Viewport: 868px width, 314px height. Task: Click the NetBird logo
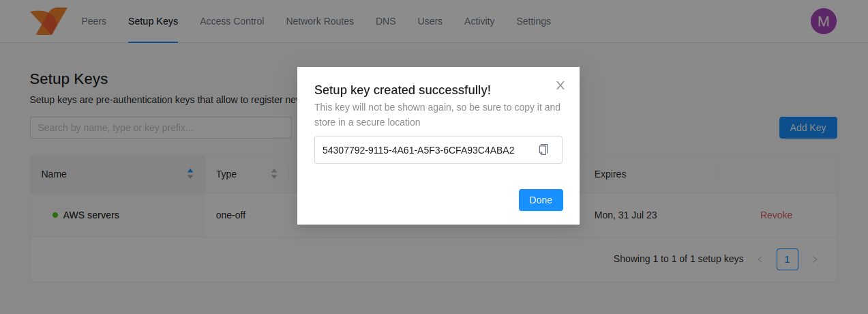pyautogui.click(x=48, y=21)
